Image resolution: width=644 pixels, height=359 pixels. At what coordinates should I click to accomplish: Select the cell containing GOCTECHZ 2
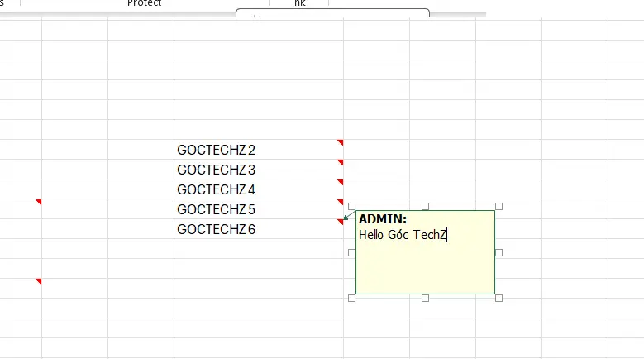click(259, 150)
